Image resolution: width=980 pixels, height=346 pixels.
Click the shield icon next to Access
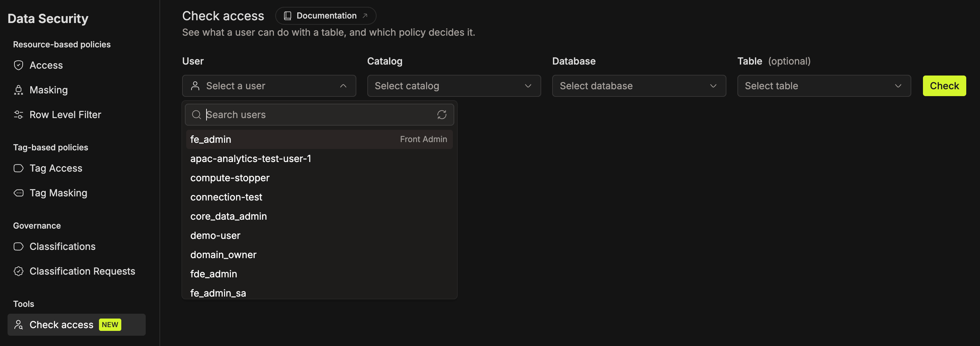pyautogui.click(x=18, y=66)
